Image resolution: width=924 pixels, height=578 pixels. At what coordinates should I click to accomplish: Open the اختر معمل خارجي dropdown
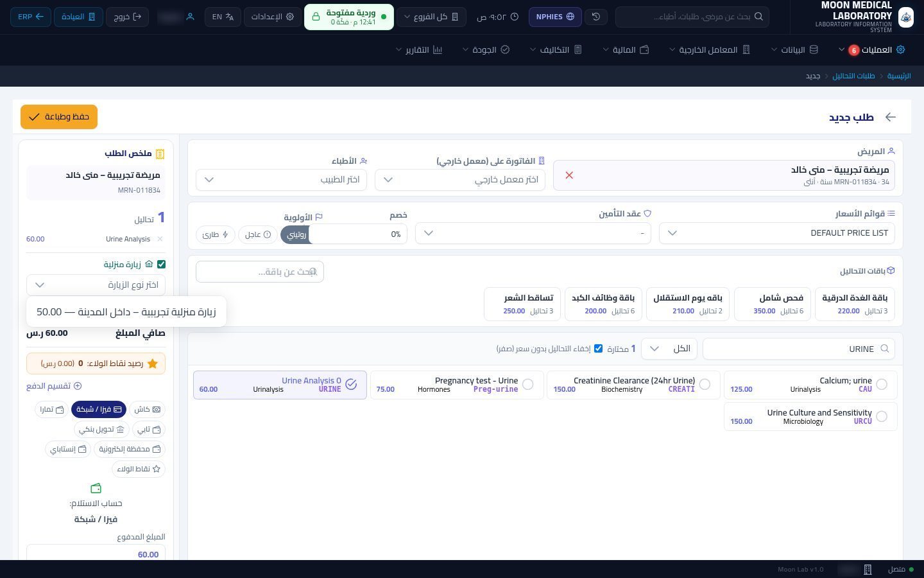(460, 180)
